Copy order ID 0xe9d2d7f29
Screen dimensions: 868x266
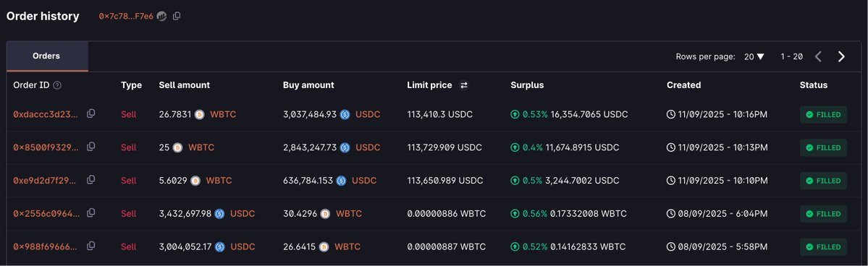pos(90,180)
